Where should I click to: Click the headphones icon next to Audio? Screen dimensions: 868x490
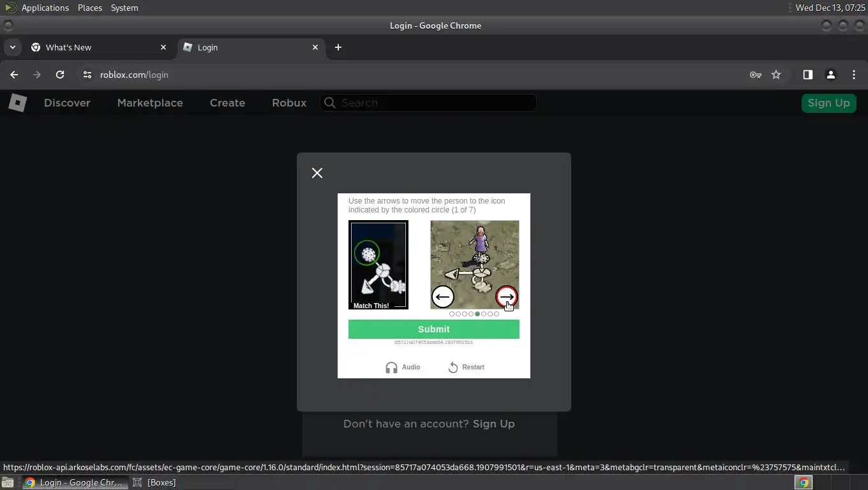click(391, 367)
